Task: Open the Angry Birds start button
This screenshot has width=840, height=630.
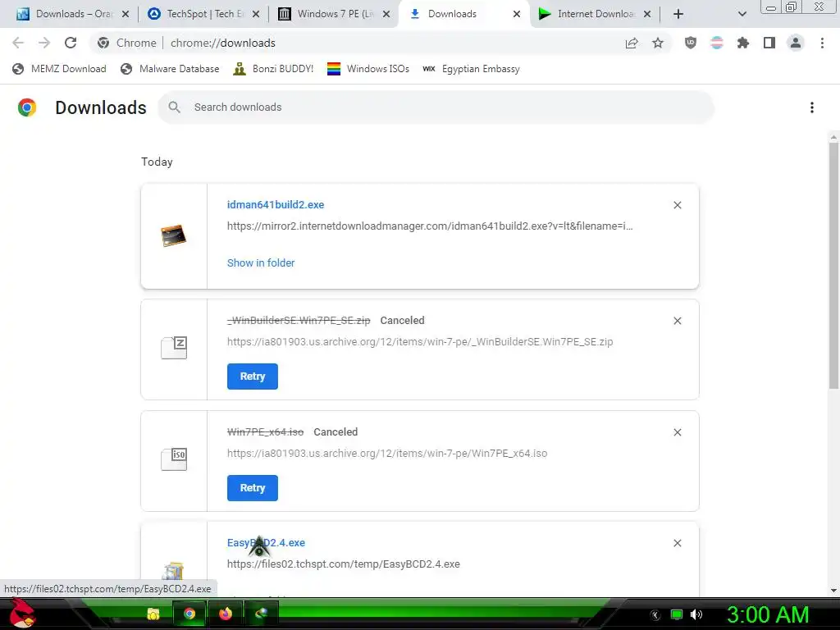Action: click(22, 614)
